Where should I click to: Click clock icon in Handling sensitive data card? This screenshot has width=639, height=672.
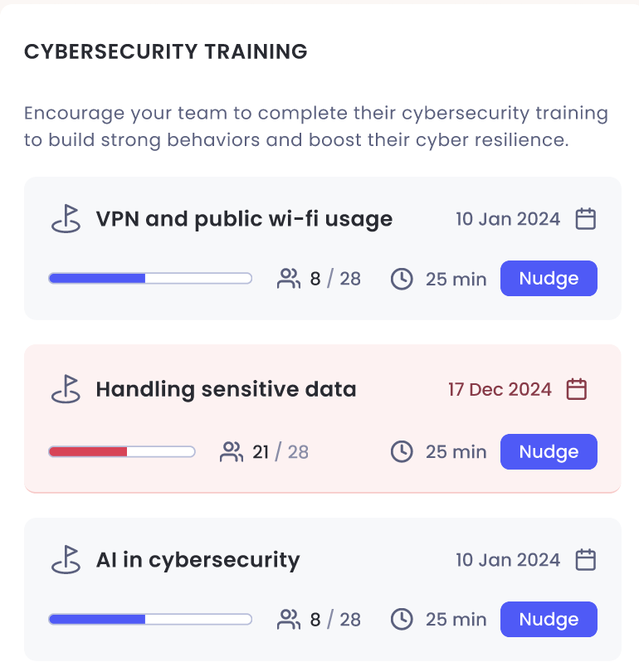click(402, 451)
